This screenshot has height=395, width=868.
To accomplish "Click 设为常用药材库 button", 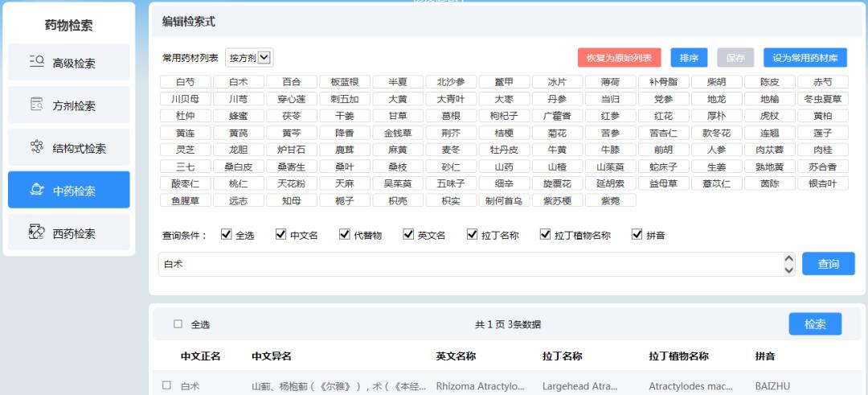I will [805, 58].
